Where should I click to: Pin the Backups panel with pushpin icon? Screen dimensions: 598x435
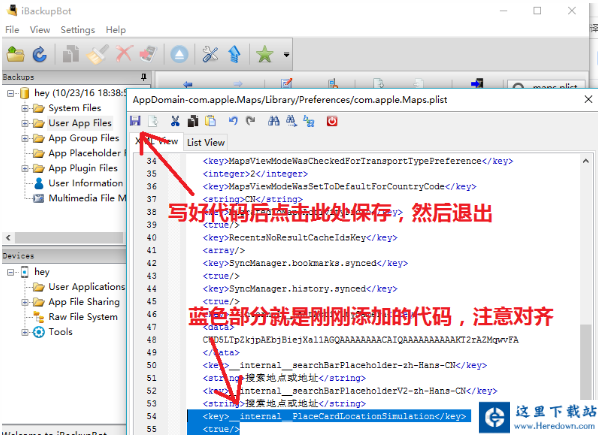click(x=144, y=77)
